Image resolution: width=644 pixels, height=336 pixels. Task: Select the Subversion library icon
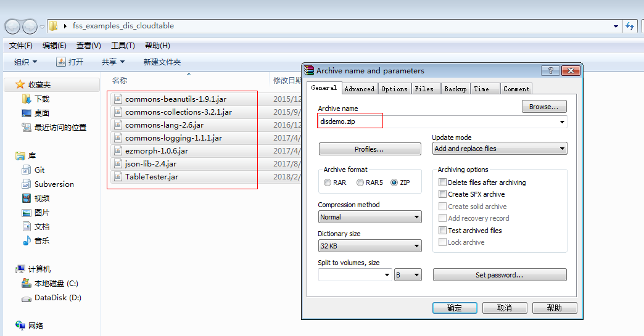27,184
